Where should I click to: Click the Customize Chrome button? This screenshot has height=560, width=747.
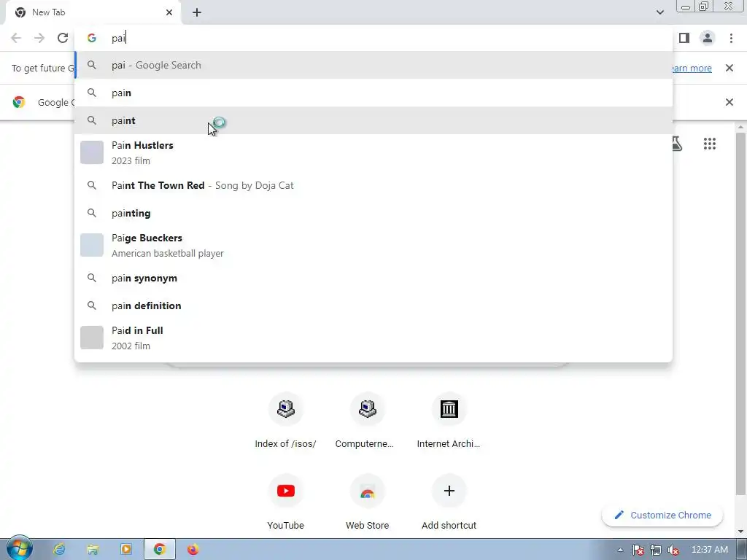click(x=662, y=516)
